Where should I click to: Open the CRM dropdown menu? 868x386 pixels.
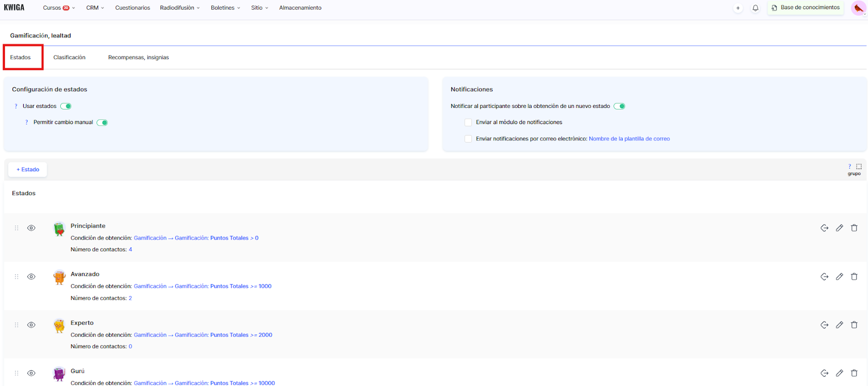95,8
